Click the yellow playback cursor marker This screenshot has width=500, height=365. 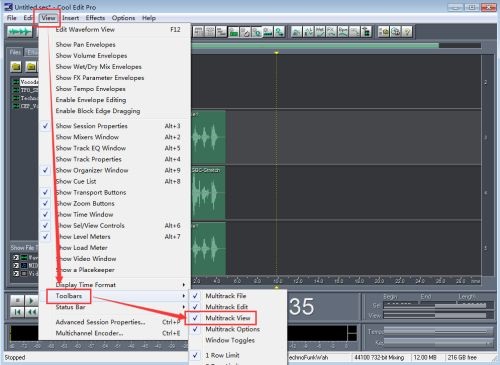pyautogui.click(x=276, y=53)
